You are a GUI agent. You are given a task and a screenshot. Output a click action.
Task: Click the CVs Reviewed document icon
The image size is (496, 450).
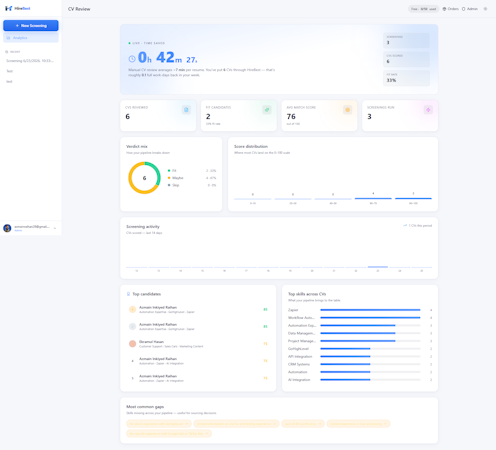point(186,110)
